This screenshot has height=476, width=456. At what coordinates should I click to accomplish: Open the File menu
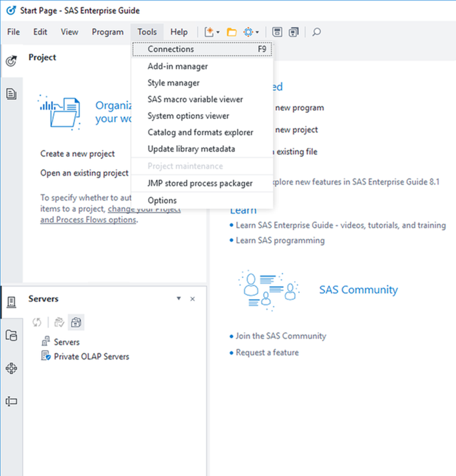tap(14, 32)
